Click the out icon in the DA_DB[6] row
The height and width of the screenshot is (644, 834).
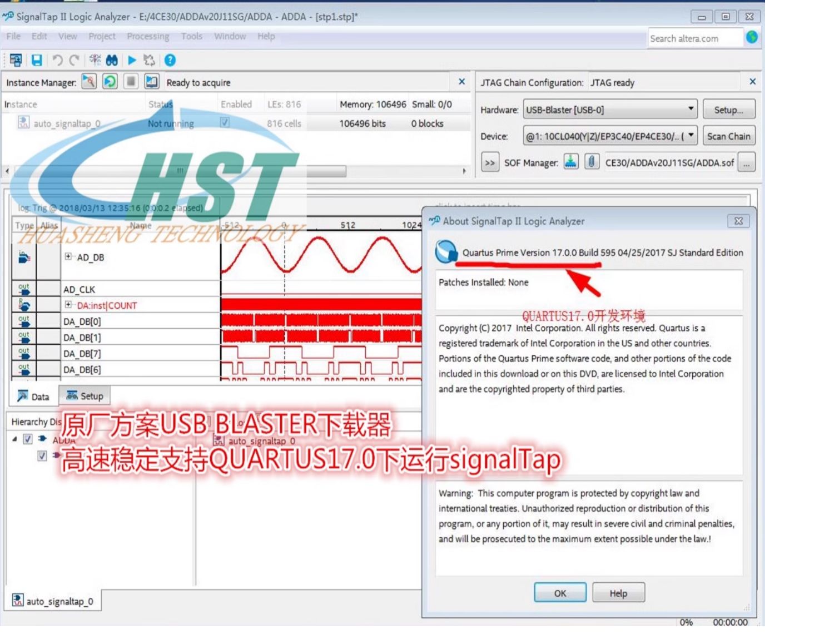point(24,369)
